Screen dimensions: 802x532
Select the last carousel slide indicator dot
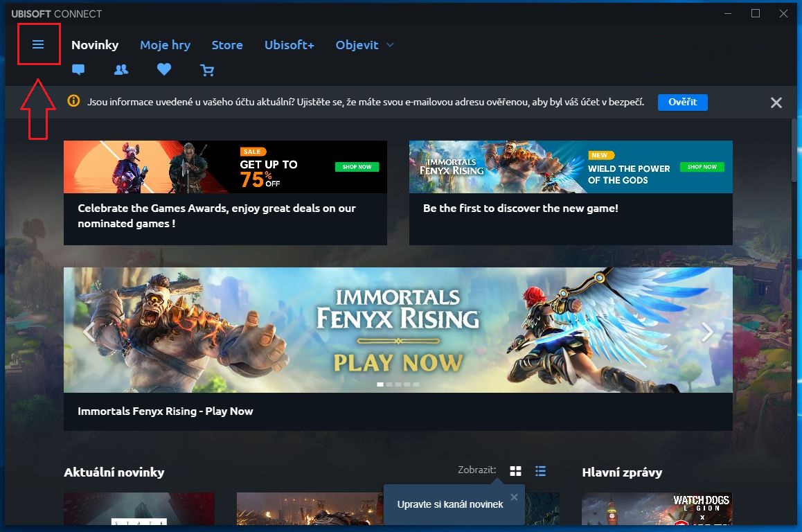point(416,384)
